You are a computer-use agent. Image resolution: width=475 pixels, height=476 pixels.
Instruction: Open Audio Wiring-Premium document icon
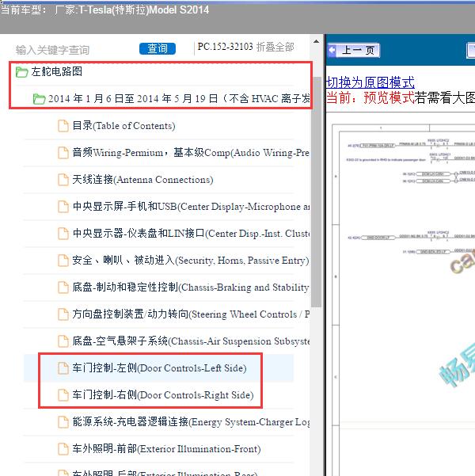tap(63, 153)
